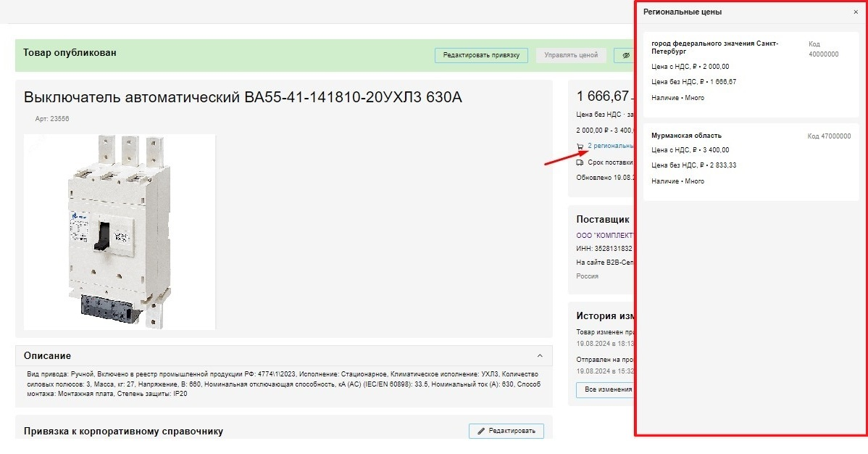Collapse the Описание section chevron
Screen dimensions: 868x454
pyautogui.click(x=540, y=355)
